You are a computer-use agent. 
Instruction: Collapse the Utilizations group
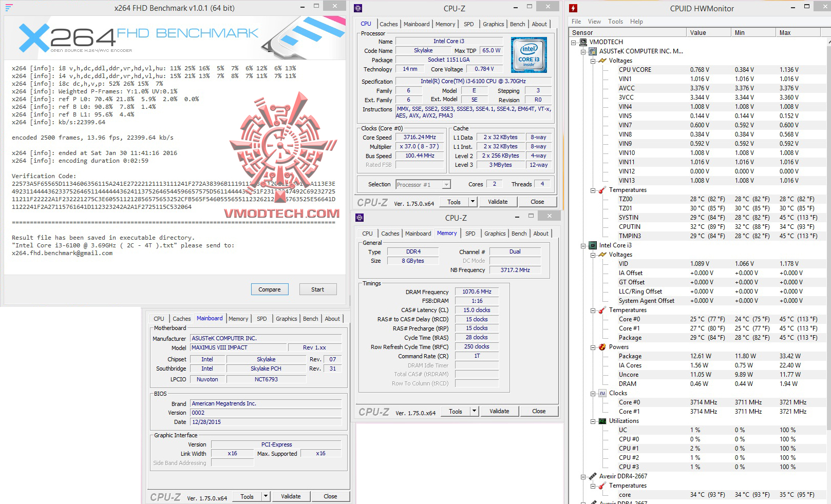click(x=593, y=421)
